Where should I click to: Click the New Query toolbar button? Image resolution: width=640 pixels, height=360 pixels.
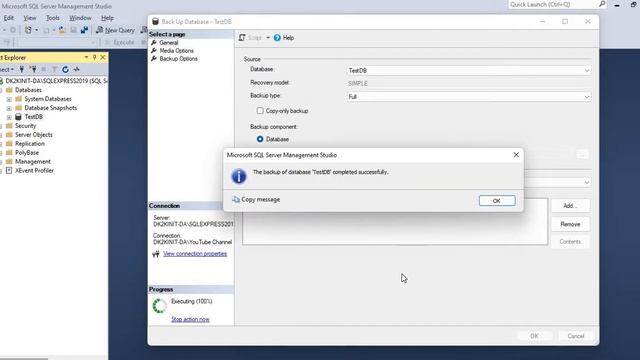tap(116, 30)
